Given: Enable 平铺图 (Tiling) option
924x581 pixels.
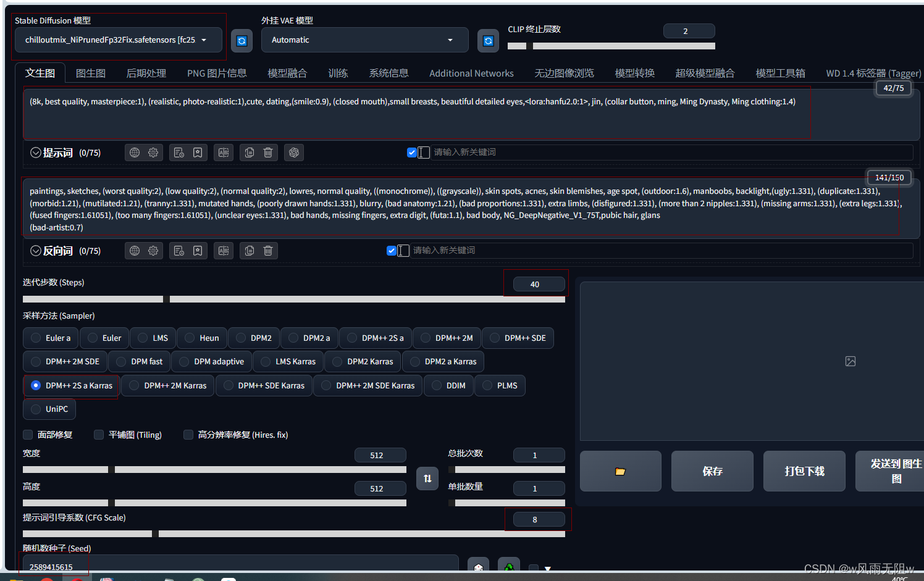Looking at the screenshot, I should (x=99, y=435).
